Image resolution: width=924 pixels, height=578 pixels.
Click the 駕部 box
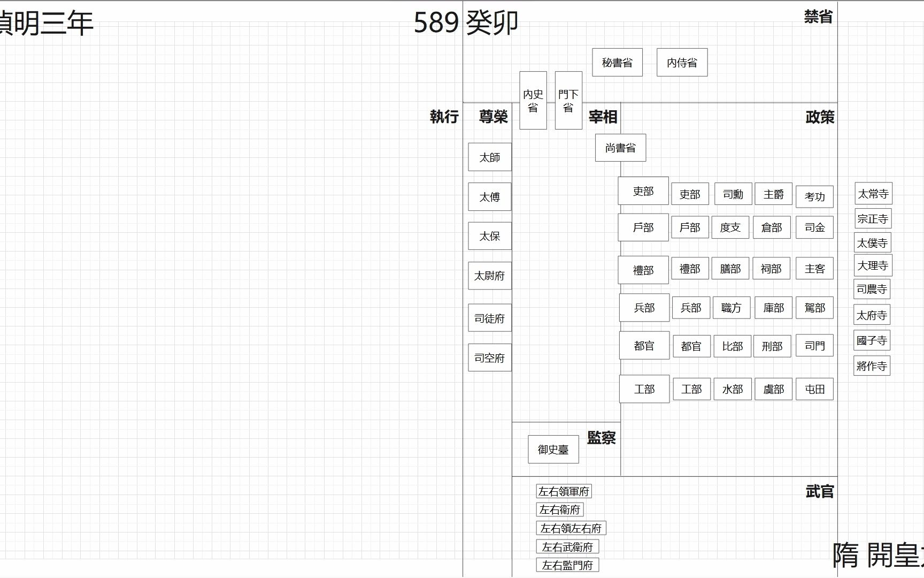tap(815, 308)
